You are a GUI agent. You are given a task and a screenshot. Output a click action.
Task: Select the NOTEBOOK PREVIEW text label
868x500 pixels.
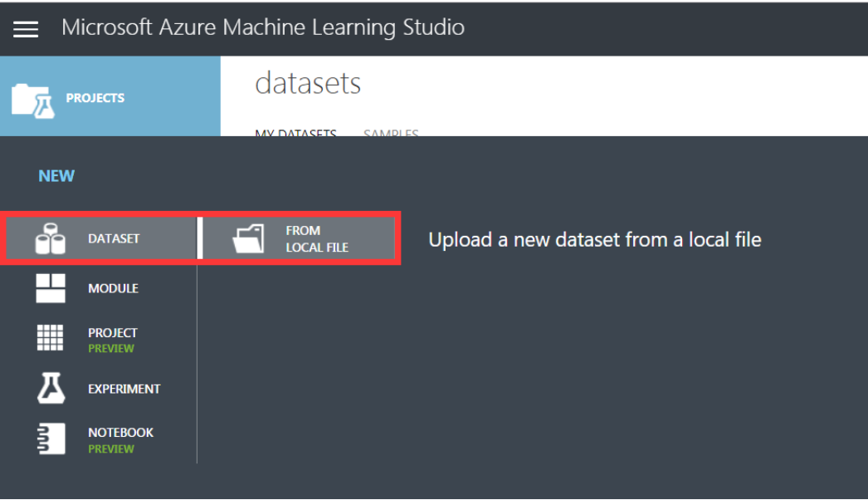[120, 439]
